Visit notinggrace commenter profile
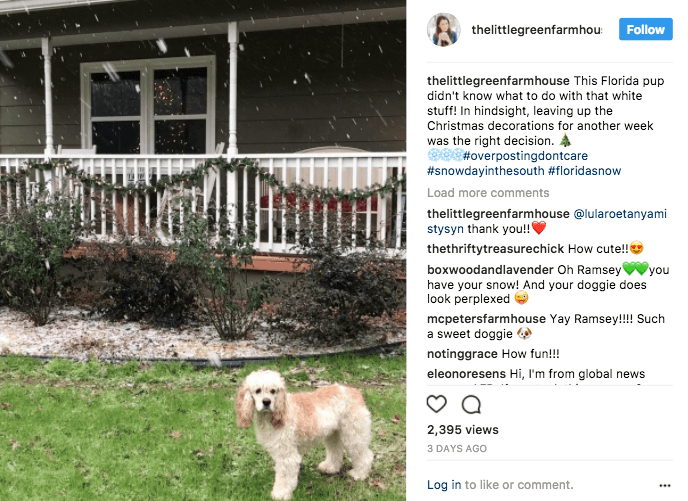This screenshot has height=501, width=688. coord(462,354)
